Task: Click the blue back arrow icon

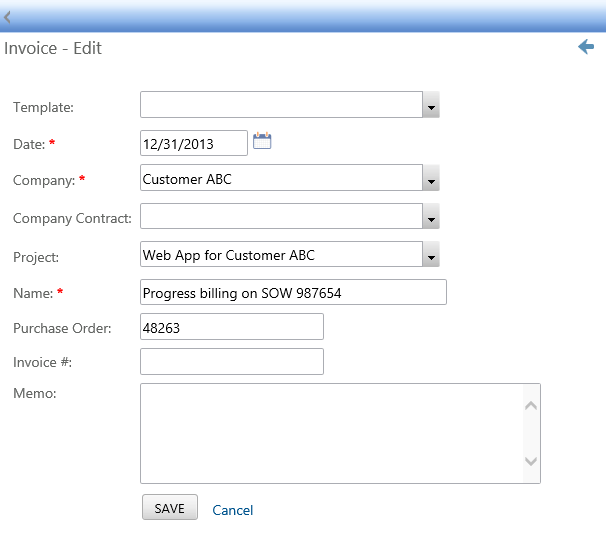Action: pos(586,47)
